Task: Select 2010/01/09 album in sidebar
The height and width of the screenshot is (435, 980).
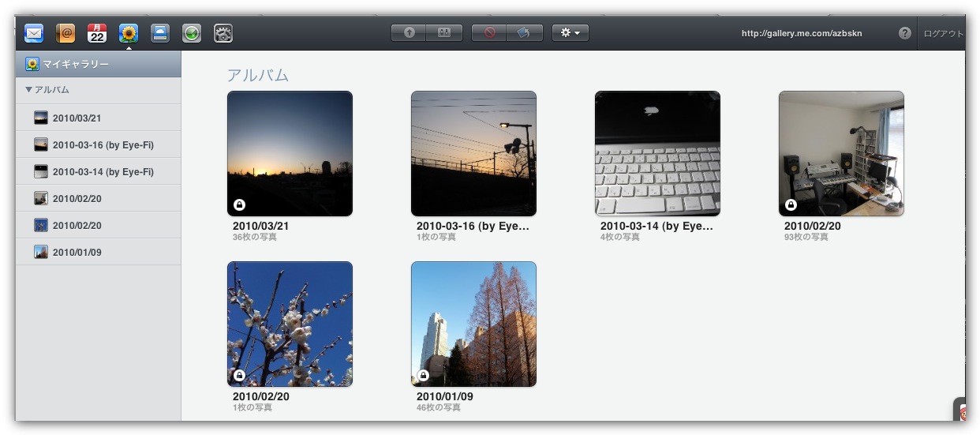Action: coord(77,253)
